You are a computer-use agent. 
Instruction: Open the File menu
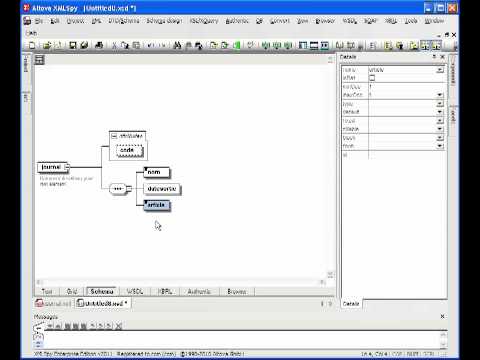click(39, 21)
